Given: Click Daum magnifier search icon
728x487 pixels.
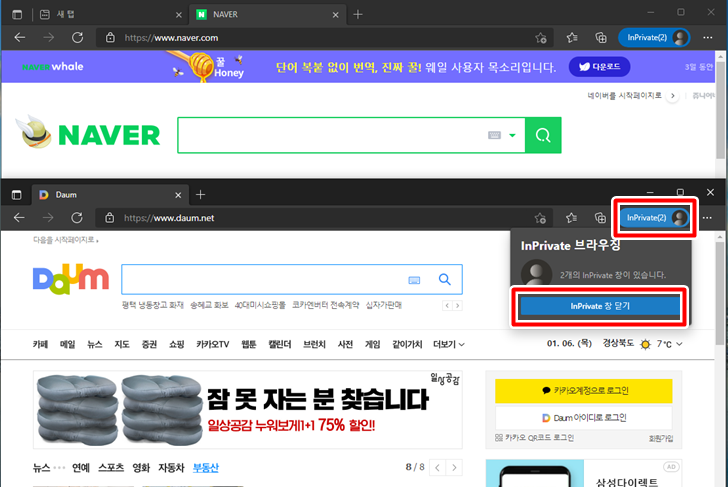Looking at the screenshot, I should [445, 279].
